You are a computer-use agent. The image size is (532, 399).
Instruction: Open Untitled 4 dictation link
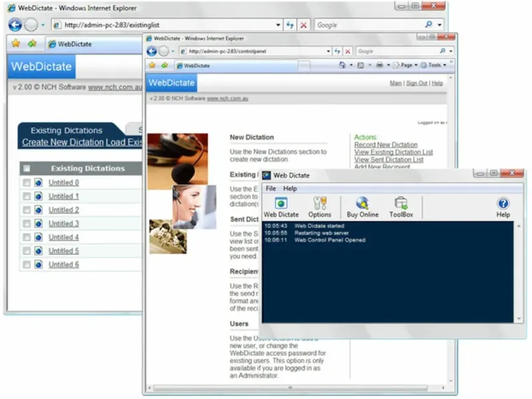[63, 237]
